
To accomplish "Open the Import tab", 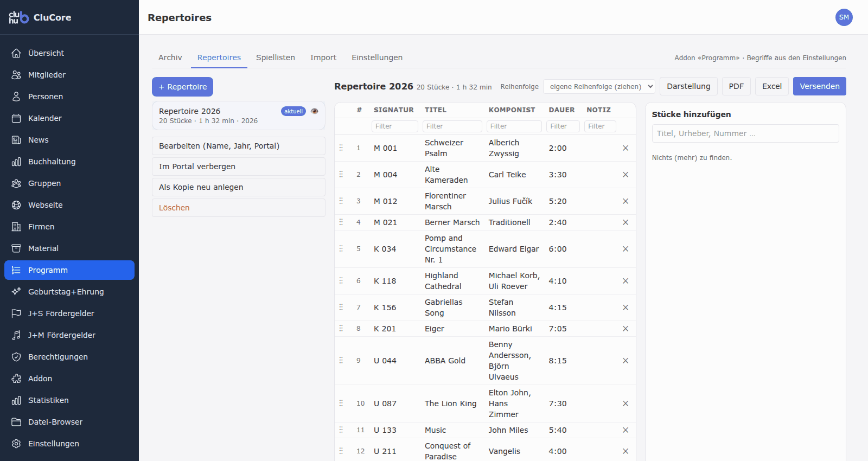I will coord(323,57).
